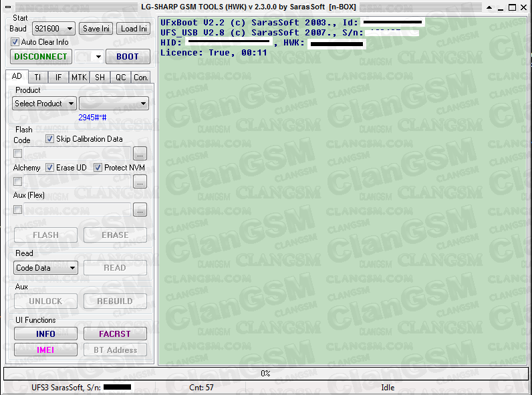Viewport: 532px width, 395px height.
Task: Click the DISCONNECT button
Action: coord(41,57)
